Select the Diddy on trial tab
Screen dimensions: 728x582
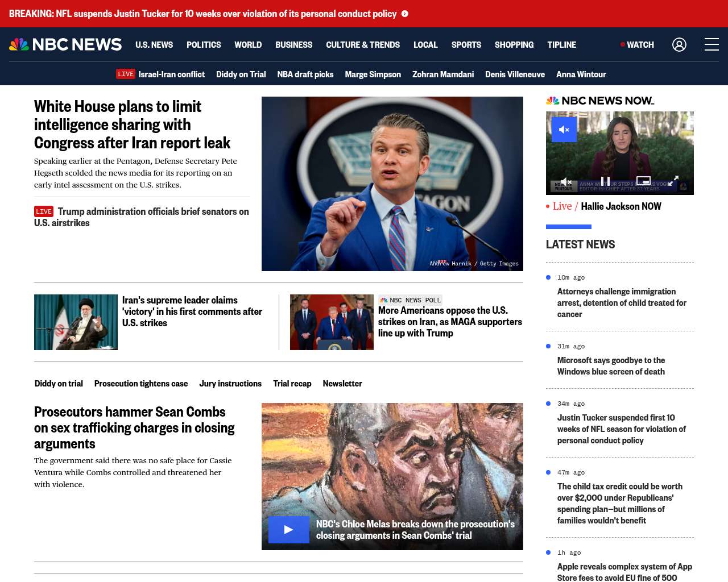(59, 384)
